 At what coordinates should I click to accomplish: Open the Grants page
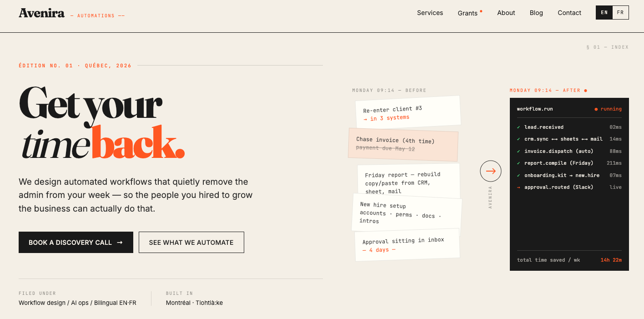click(x=468, y=13)
